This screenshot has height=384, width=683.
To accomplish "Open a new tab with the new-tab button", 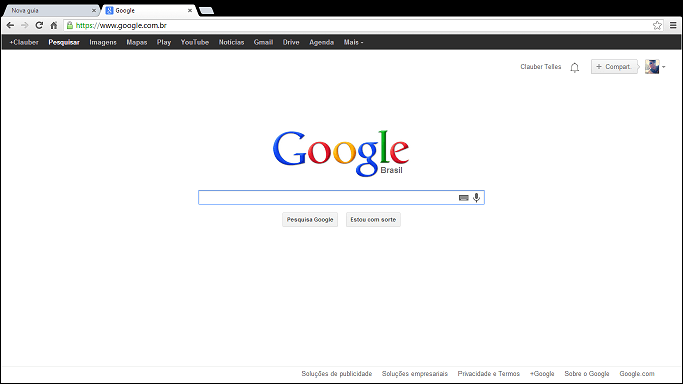I will click(206, 10).
